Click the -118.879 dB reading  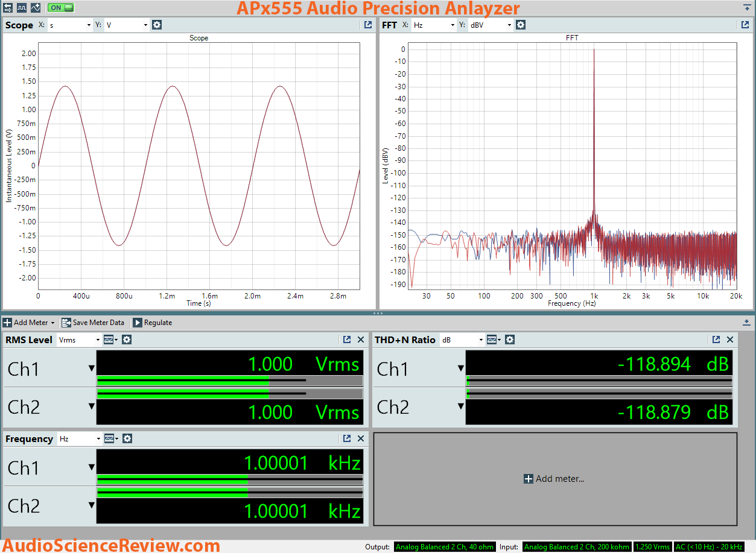pyautogui.click(x=673, y=412)
